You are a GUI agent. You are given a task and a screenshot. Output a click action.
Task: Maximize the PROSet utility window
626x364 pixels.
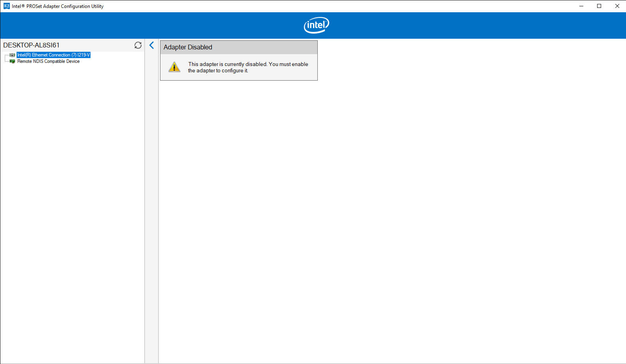599,6
